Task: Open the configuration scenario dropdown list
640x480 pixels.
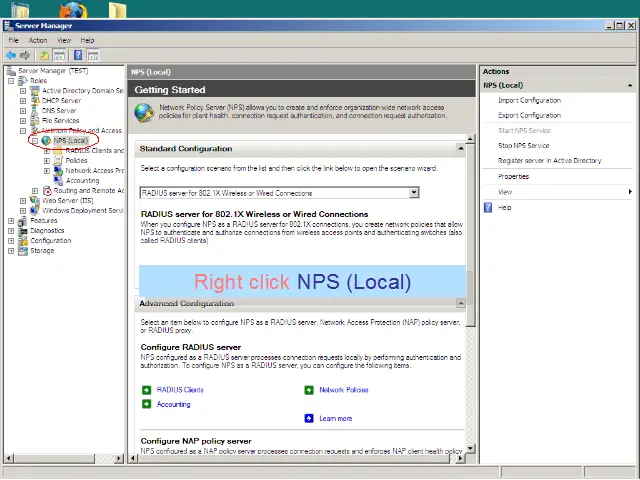Action: pos(414,193)
